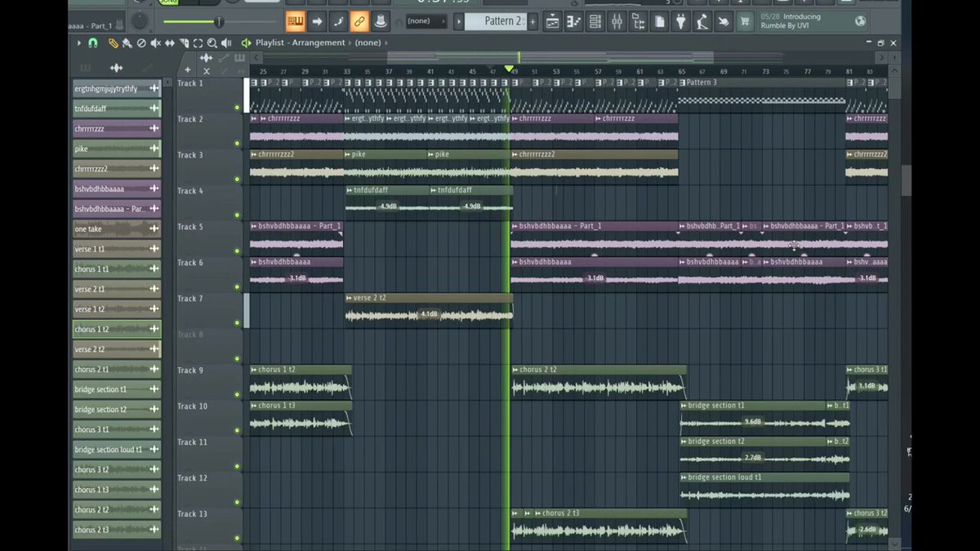Mute Track 3 using its green dot
The image size is (980, 551).
[x=237, y=179]
